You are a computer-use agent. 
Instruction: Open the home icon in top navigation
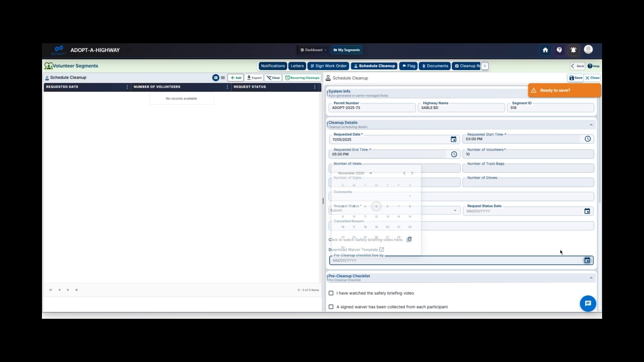click(545, 50)
